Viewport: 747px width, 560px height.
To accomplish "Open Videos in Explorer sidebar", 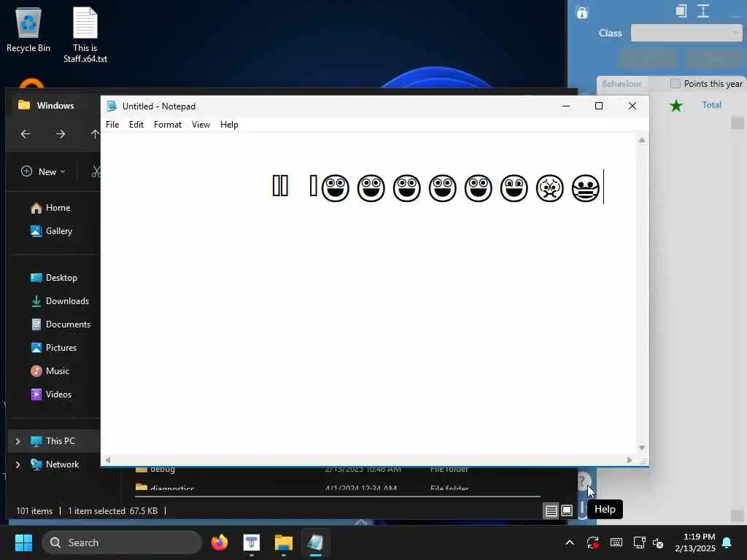I will [50, 394].
